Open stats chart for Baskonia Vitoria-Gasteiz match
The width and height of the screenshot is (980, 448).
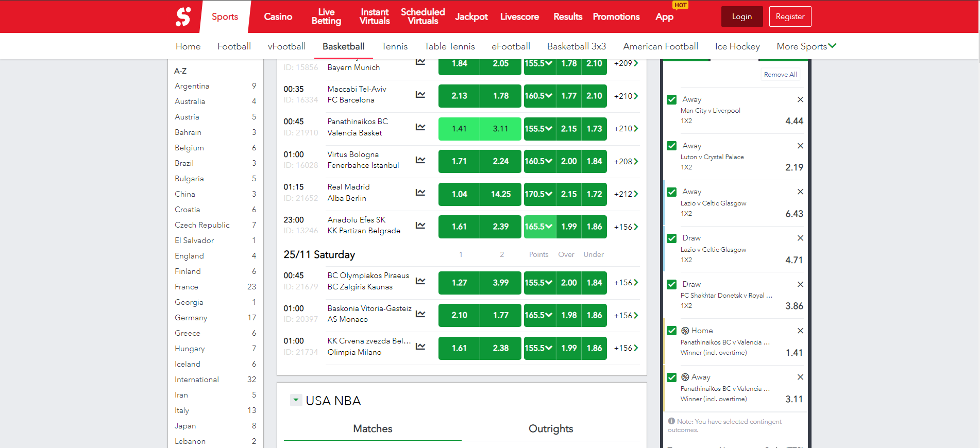click(420, 314)
